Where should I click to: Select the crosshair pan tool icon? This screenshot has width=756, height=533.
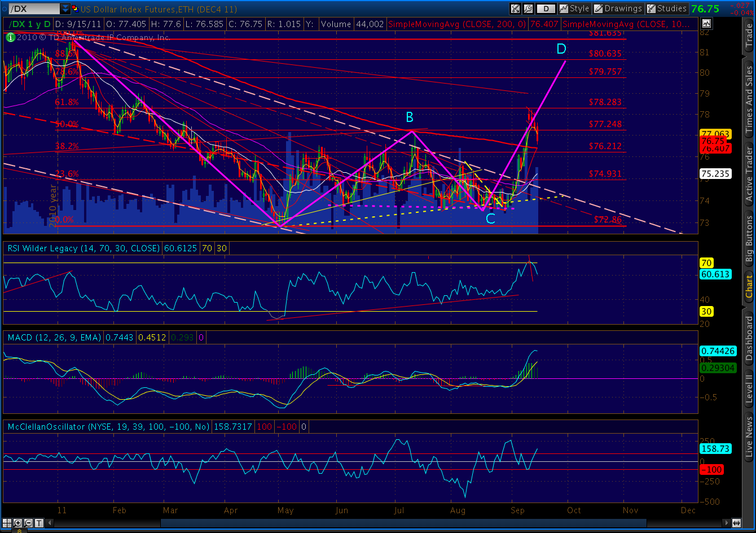[7, 523]
